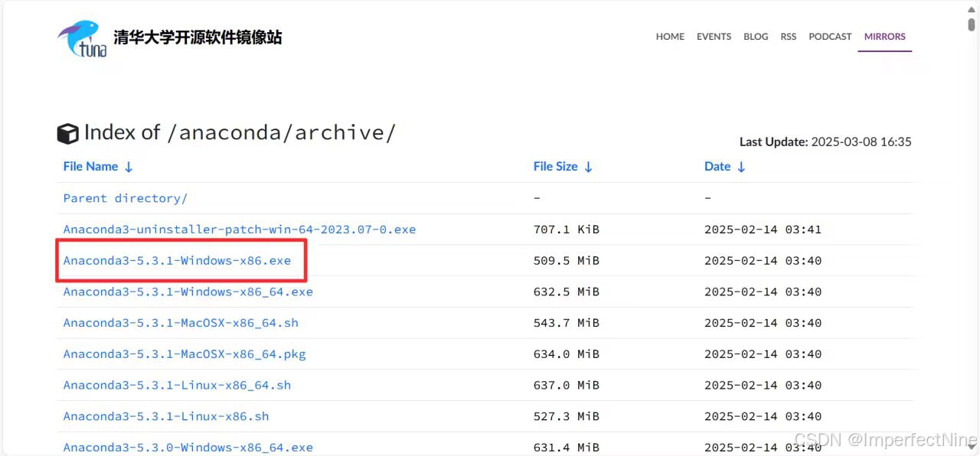
Task: Download Anaconda3-5.3.1-MacOSX-x86_64.pkg
Action: point(185,354)
